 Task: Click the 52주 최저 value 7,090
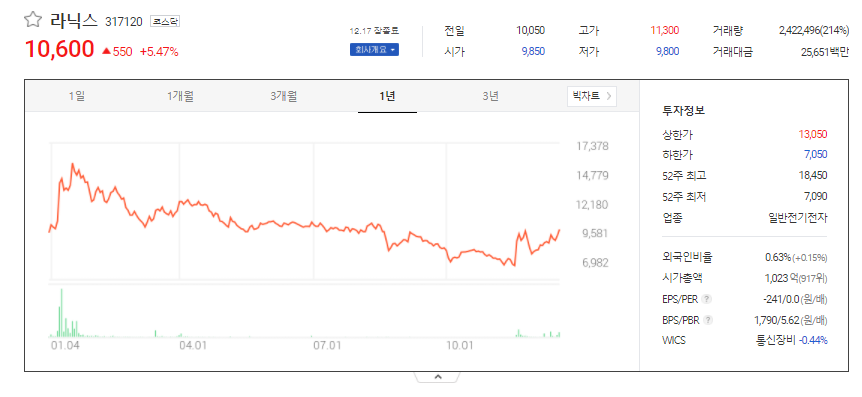[816, 196]
